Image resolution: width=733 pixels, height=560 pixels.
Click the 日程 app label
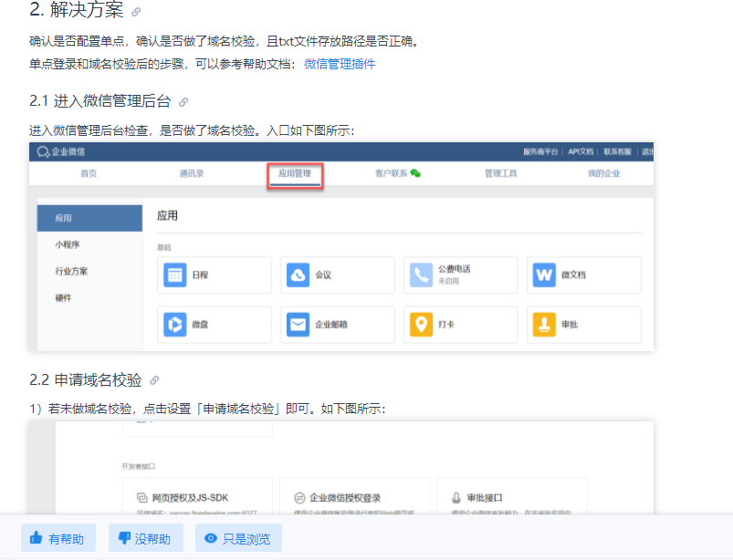pos(200,275)
